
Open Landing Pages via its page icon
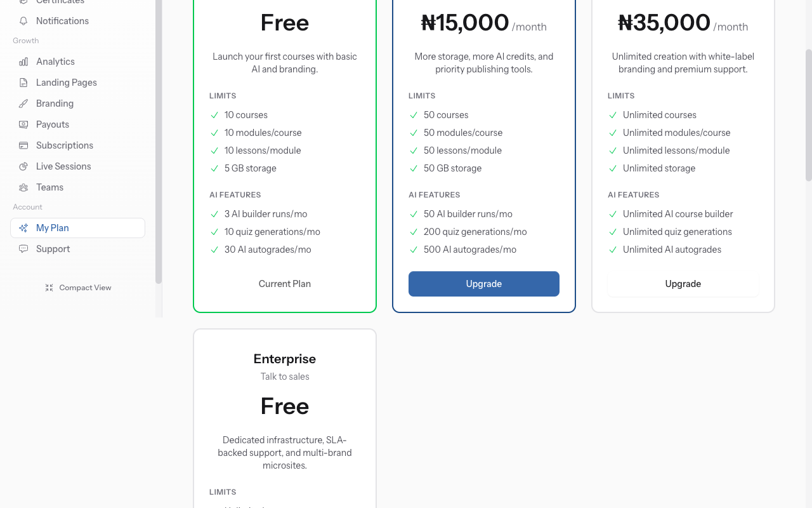point(23,82)
